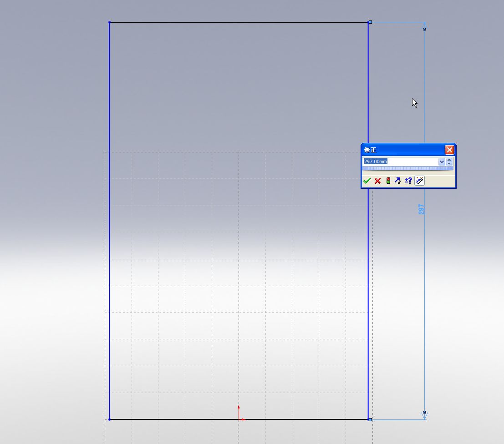Screen dimensions: 504x444
Task: Decrease the value with the spinner down arrow
Action: [x=449, y=164]
